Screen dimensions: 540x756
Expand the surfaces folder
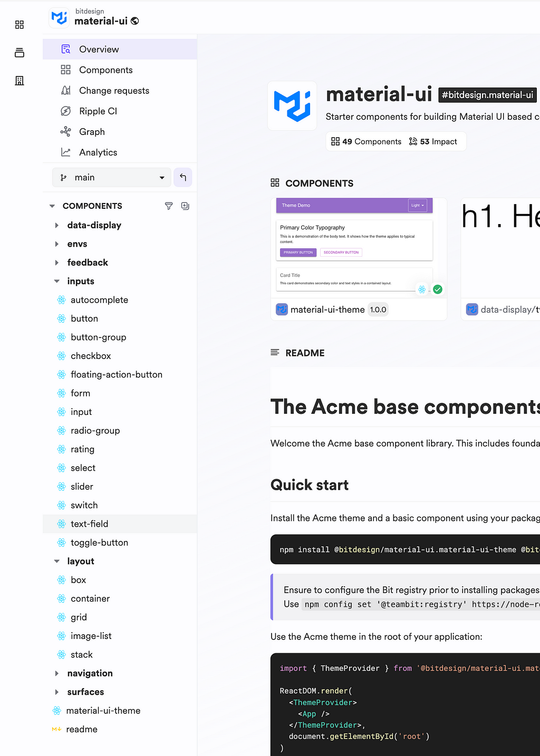(x=56, y=692)
